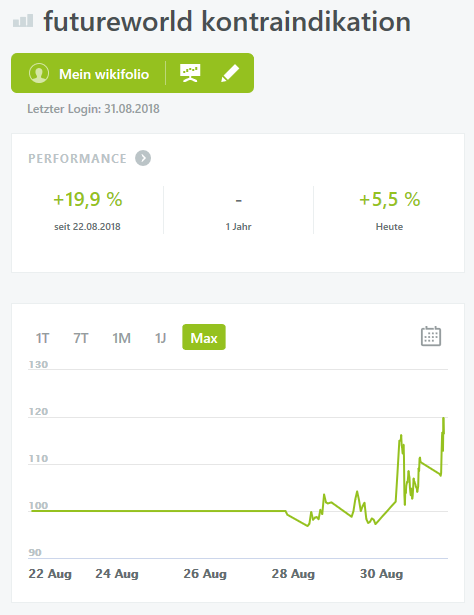Click the chart peak near 120
The height and width of the screenshot is (615, 474).
(x=443, y=418)
